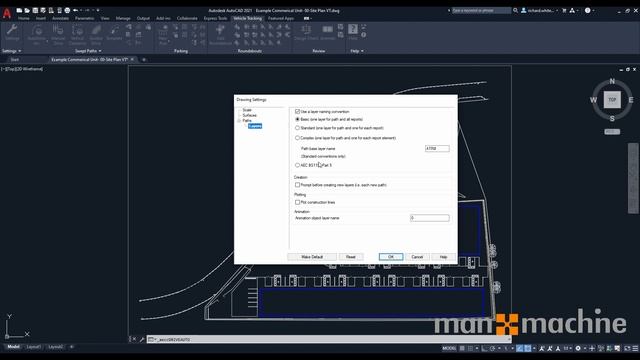Click the Undo arrow in quick access toolbar
The height and width of the screenshot is (360, 640).
click(x=76, y=10)
